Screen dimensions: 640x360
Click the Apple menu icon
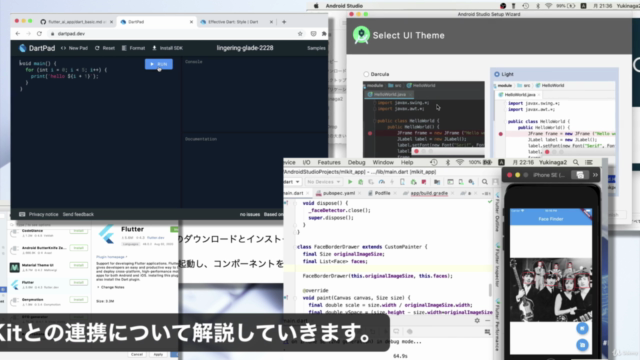pos(316,6)
